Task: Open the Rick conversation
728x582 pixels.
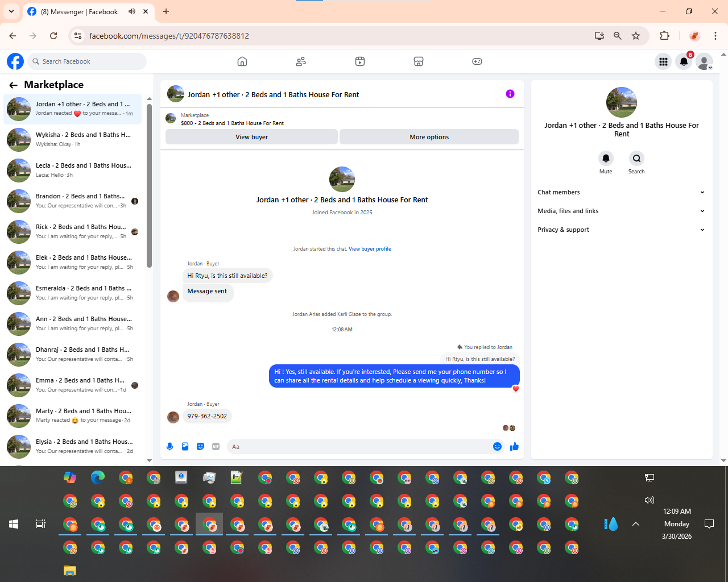Action: pyautogui.click(x=73, y=232)
